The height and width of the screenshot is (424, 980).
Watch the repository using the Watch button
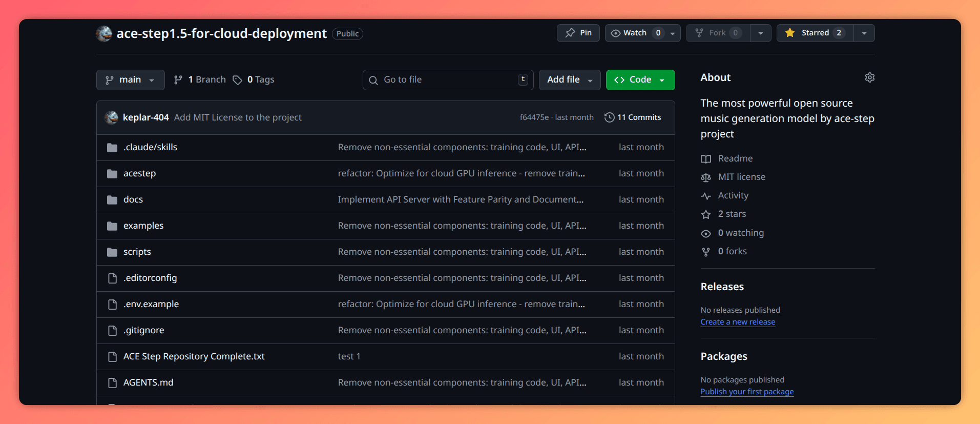(635, 33)
